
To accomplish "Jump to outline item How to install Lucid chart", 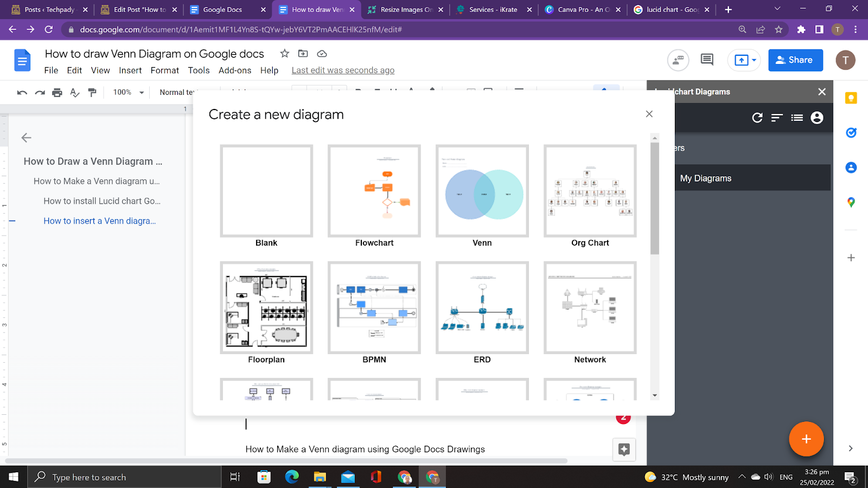I will [x=102, y=201].
